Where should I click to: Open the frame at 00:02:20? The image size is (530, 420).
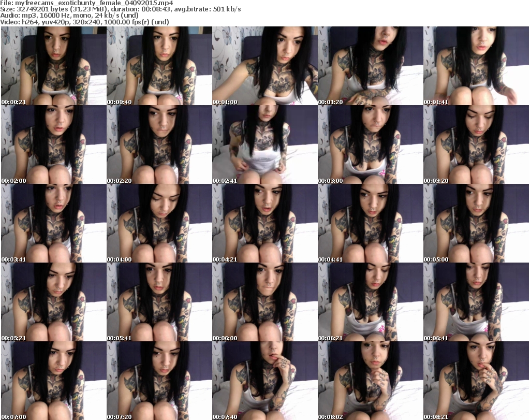coord(159,144)
